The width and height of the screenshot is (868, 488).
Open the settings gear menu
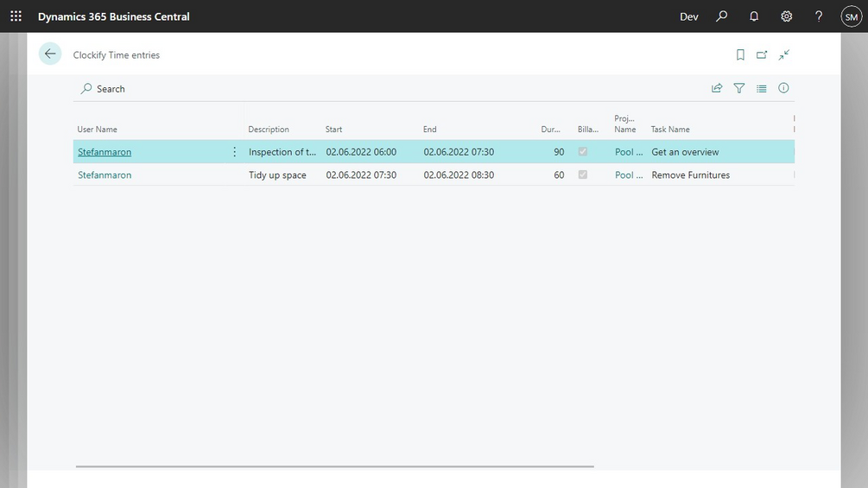[786, 16]
